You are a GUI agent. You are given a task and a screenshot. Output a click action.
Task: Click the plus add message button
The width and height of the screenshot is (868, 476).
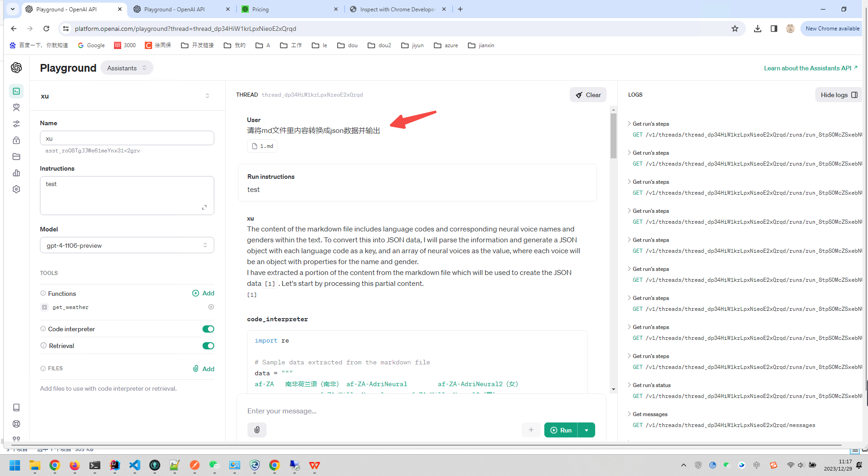531,430
